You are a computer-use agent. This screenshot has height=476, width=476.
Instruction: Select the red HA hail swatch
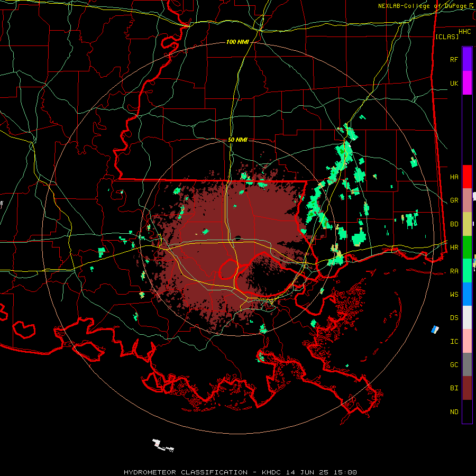[467, 177]
